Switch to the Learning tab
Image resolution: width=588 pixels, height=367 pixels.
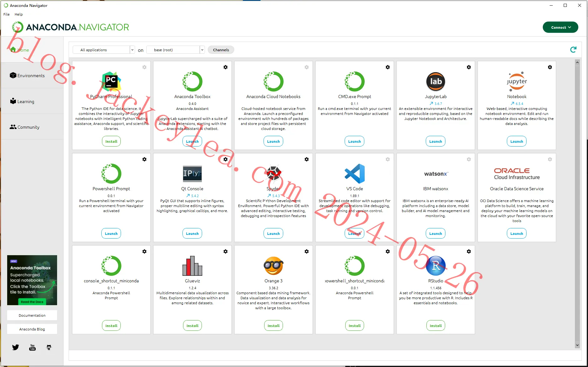click(32, 102)
